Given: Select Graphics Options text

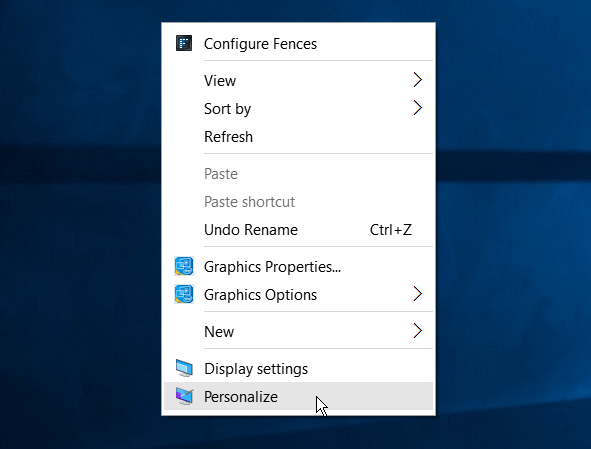Looking at the screenshot, I should pyautogui.click(x=260, y=295).
